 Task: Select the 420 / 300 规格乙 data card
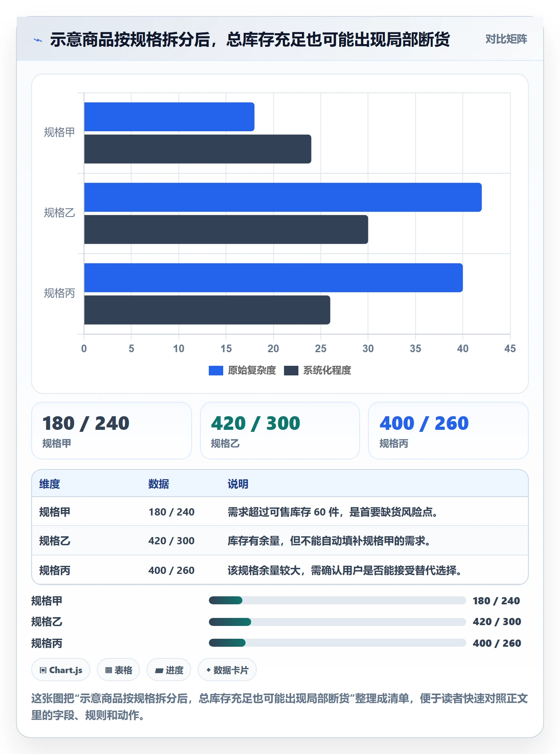click(280, 431)
